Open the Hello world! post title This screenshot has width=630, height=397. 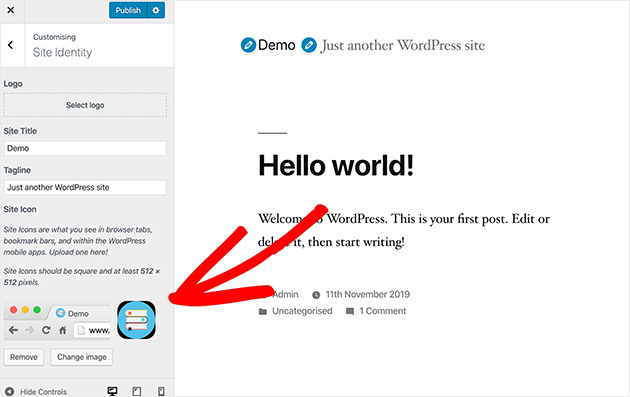[x=336, y=165]
